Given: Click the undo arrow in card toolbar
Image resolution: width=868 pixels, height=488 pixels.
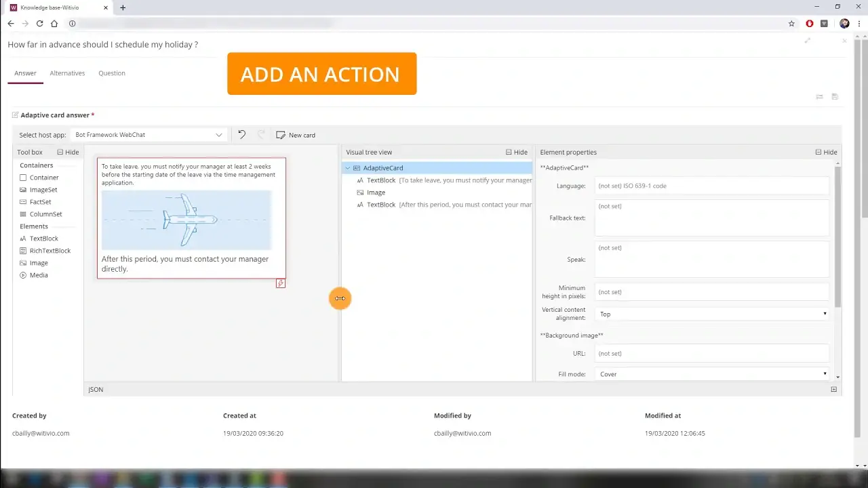Looking at the screenshot, I should 241,135.
